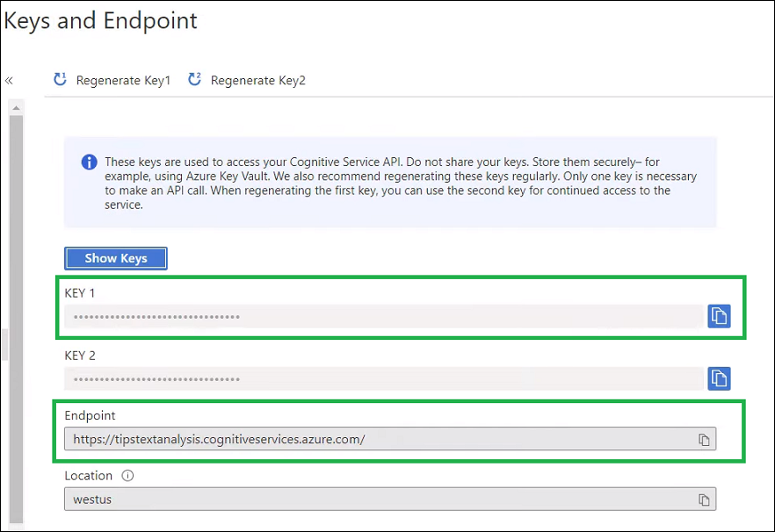Click the Keys and Endpoint page heading
This screenshot has width=775, height=532.
[101, 21]
